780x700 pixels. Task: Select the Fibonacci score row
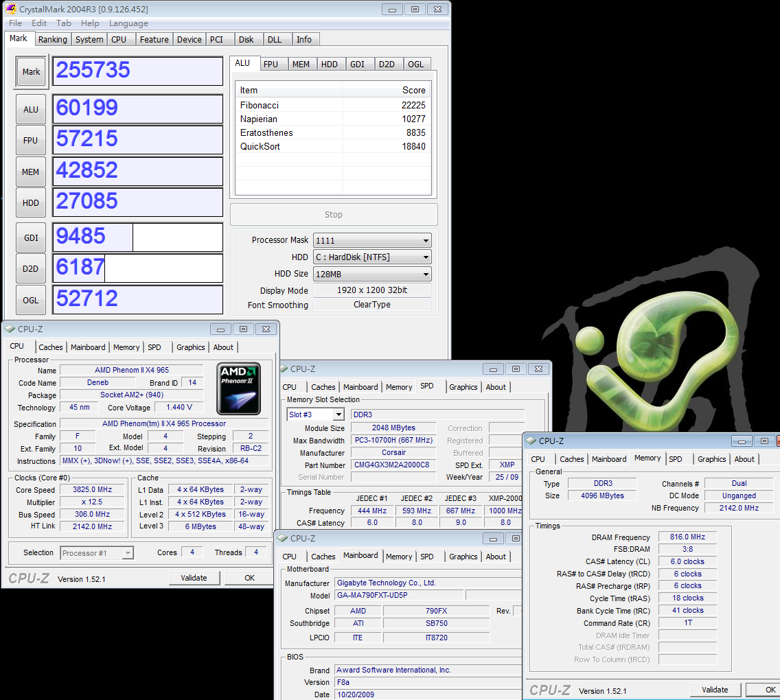333,105
